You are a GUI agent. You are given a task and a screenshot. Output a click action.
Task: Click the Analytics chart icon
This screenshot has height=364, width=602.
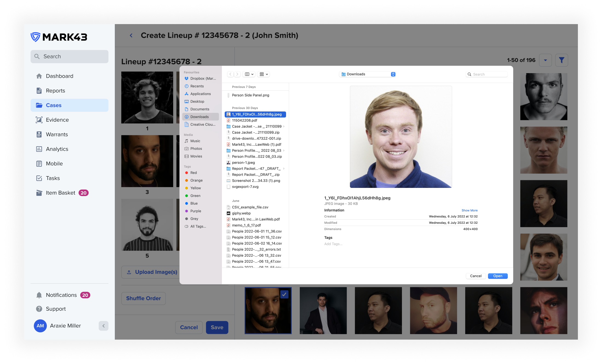coord(39,149)
